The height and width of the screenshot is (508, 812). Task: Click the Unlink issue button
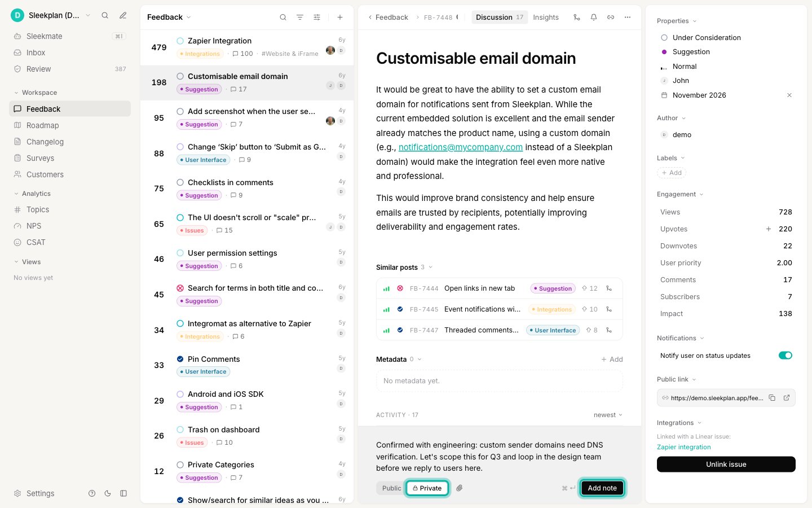click(726, 464)
